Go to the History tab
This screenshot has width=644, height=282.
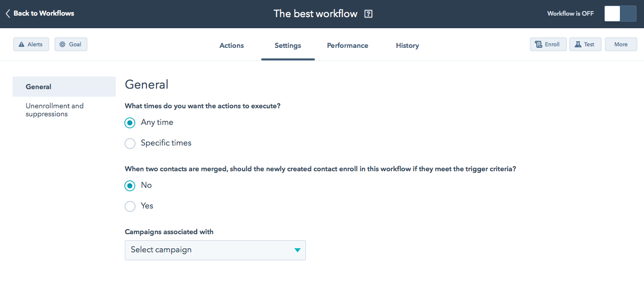point(407,45)
